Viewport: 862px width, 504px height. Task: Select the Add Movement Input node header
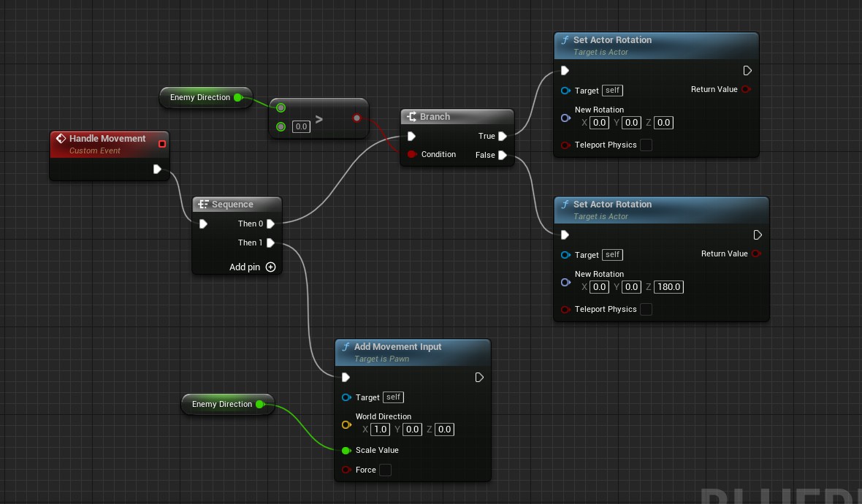398,347
